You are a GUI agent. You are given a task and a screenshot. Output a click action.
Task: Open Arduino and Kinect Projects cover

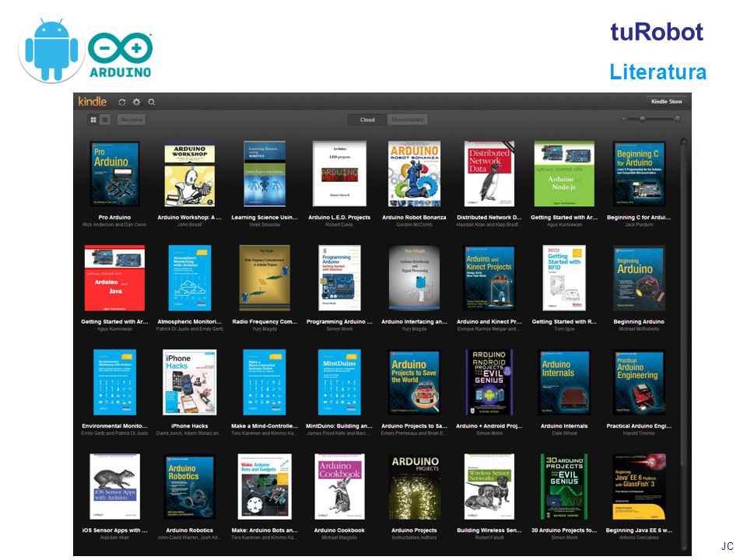(x=489, y=278)
